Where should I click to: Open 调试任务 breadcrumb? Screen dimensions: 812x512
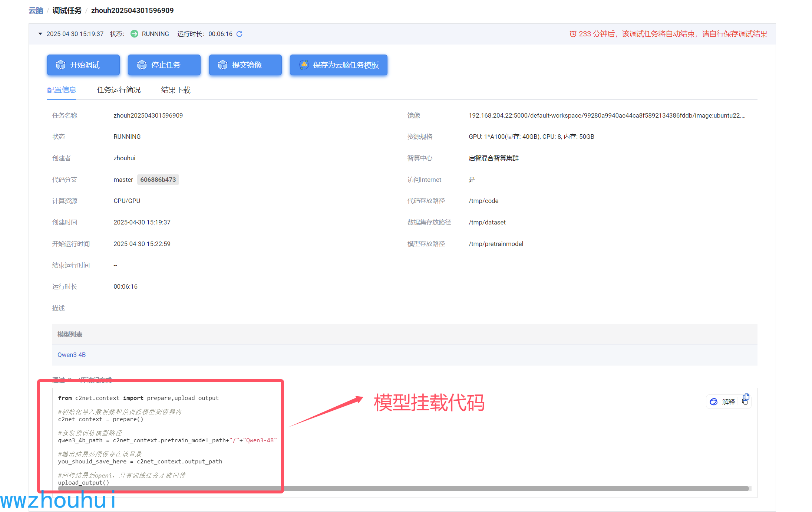click(67, 10)
